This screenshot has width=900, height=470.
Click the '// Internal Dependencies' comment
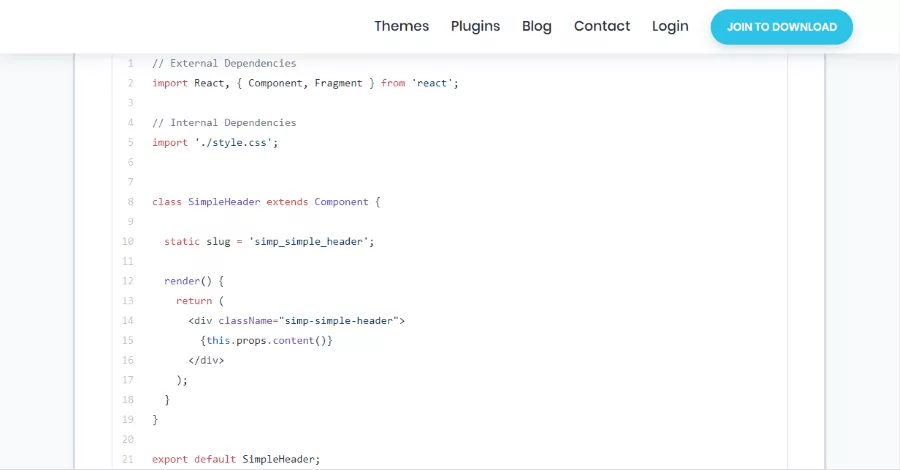224,123
